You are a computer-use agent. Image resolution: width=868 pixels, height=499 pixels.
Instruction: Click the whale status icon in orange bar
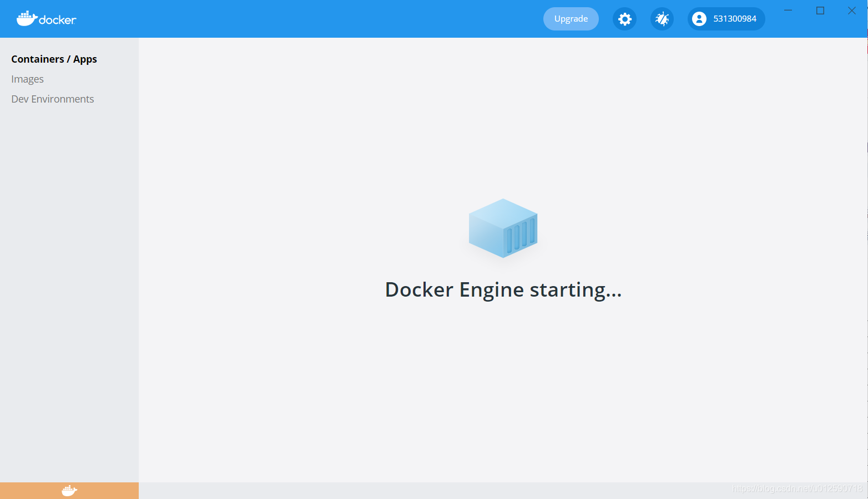pos(69,491)
